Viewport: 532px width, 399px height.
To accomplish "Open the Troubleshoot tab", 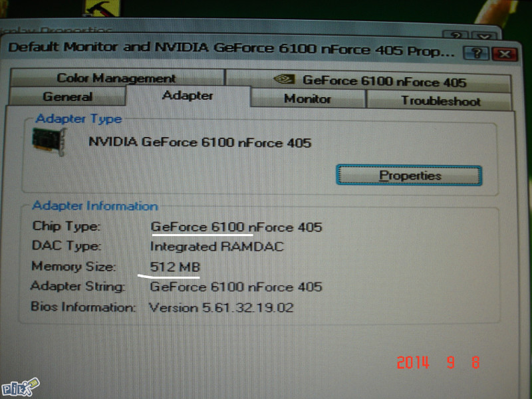I will 441,101.
